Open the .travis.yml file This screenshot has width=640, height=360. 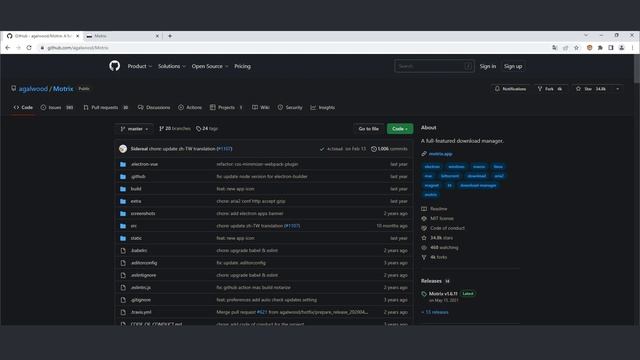pos(141,312)
